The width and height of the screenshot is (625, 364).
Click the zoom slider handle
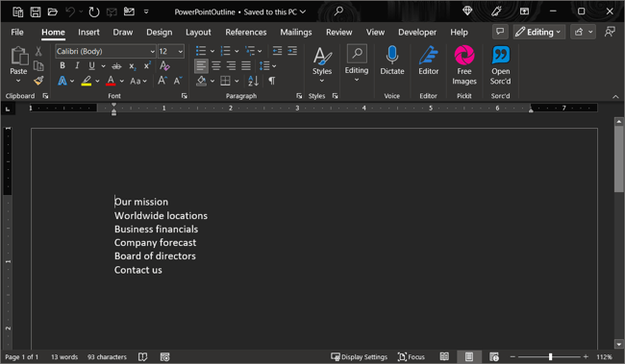pyautogui.click(x=550, y=357)
